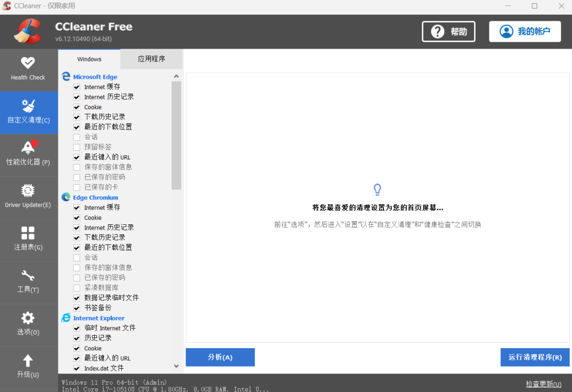Uncheck Microsoft Edge Cookie checkbox
Image resolution: width=572 pixels, height=392 pixels.
click(77, 107)
